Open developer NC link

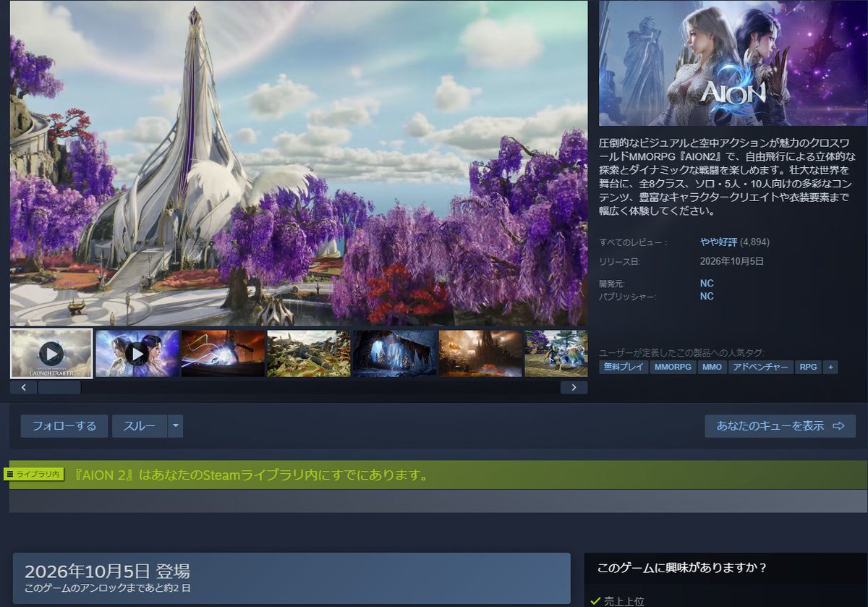pos(707,283)
